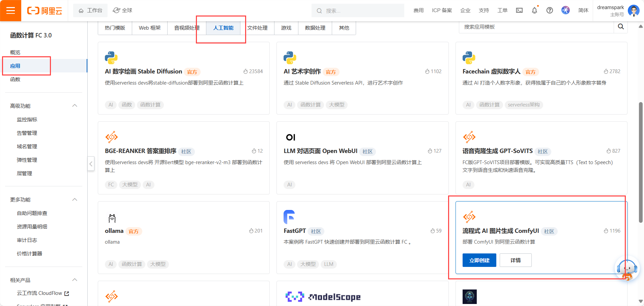Focus the 搜索应用模板 input field
This screenshot has width=644, height=306.
click(x=536, y=27)
